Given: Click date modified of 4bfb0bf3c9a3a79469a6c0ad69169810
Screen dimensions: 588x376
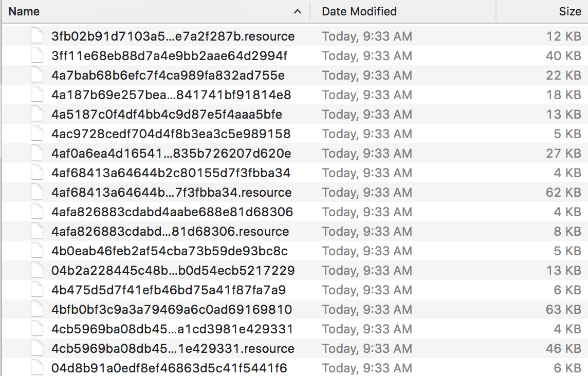Looking at the screenshot, I should point(367,309).
